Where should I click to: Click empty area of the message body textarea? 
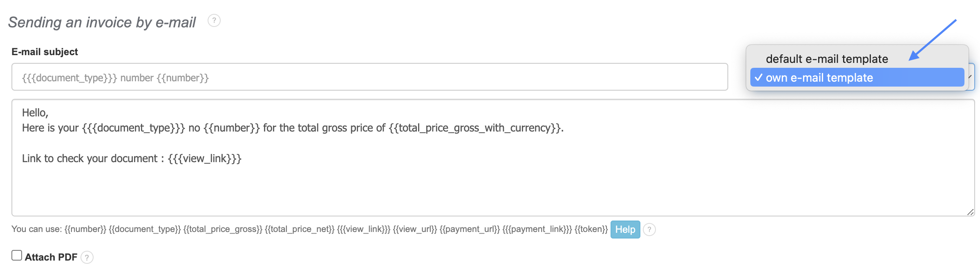[490, 188]
